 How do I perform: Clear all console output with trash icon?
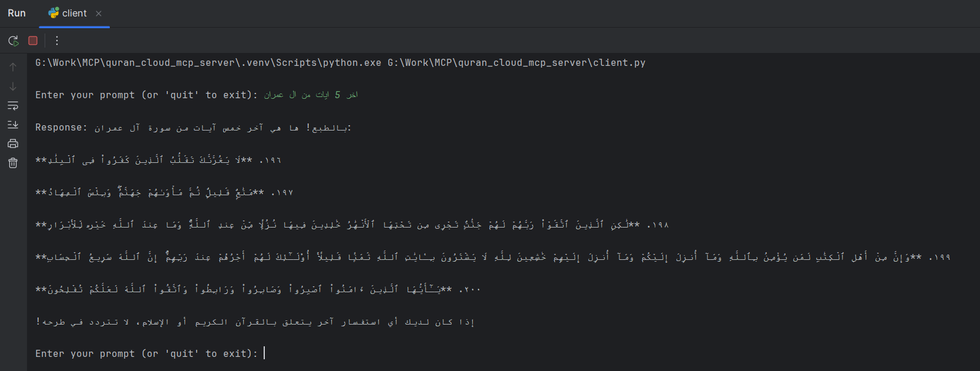13,163
